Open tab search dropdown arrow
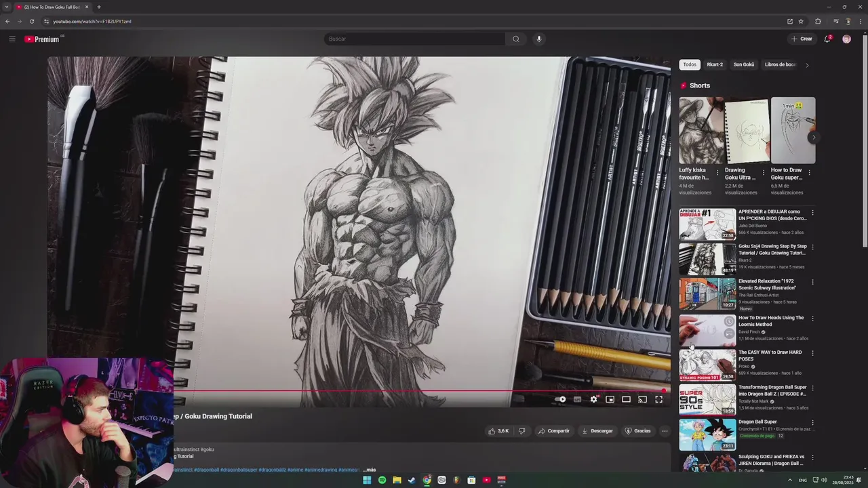Screen dimensions: 868x488 [7, 7]
